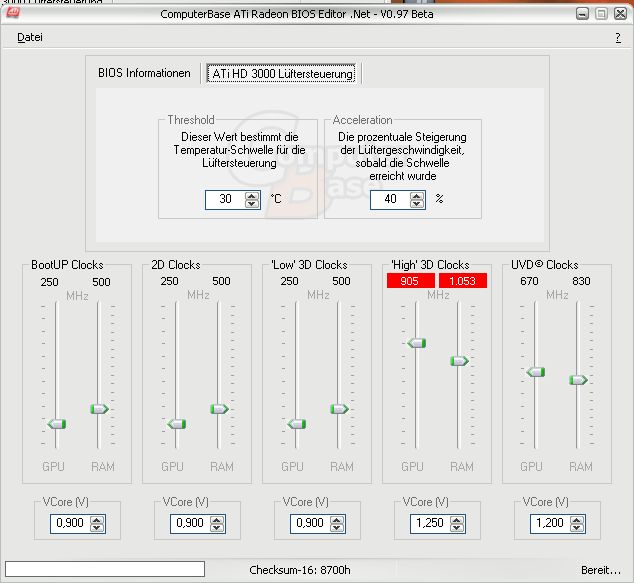Raise the 'High' 3D VCore with up arrow
634x583 pixels.
(457, 520)
